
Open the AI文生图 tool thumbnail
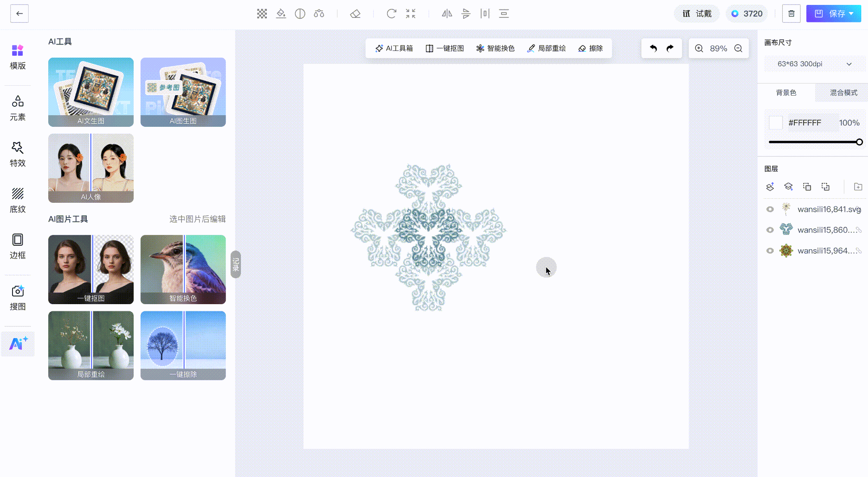point(91,92)
